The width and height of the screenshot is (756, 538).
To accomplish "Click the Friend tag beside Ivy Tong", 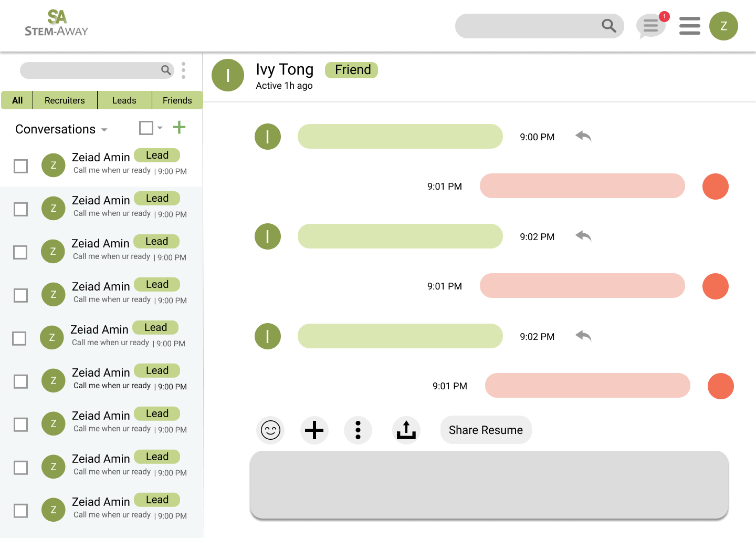I will click(x=351, y=70).
